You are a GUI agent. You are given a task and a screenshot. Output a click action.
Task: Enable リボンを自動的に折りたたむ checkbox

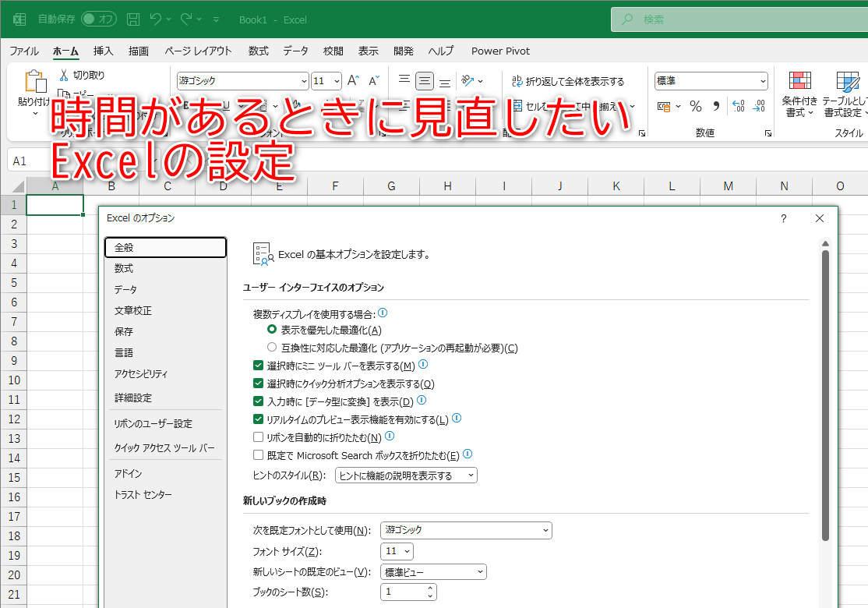tap(258, 436)
